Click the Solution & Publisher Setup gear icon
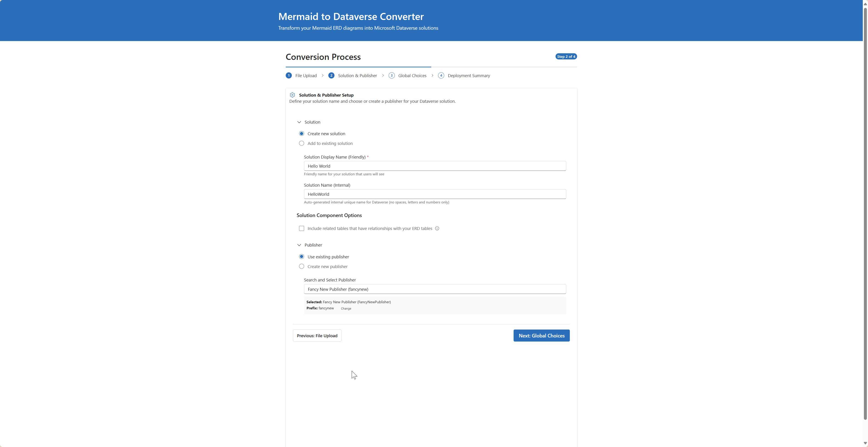This screenshot has width=868, height=447. pyautogui.click(x=292, y=95)
